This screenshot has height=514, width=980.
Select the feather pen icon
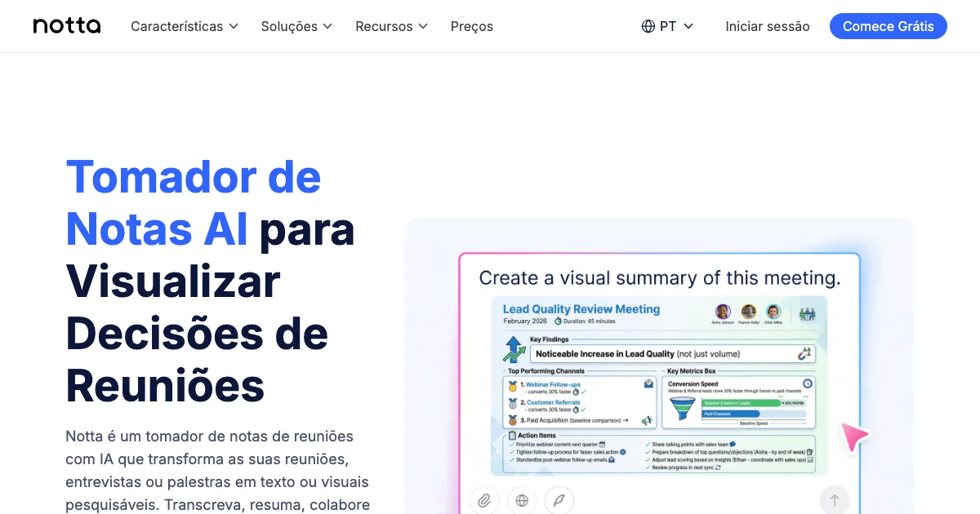tap(559, 500)
